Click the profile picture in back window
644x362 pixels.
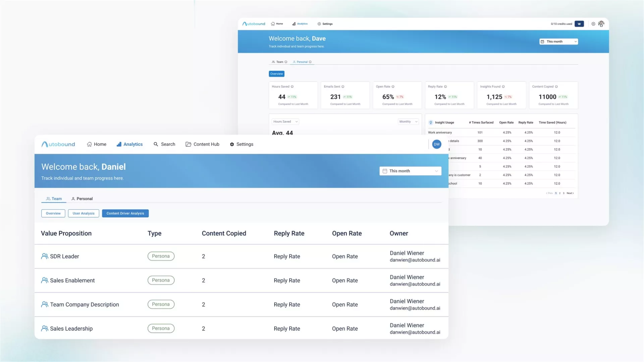click(x=601, y=24)
